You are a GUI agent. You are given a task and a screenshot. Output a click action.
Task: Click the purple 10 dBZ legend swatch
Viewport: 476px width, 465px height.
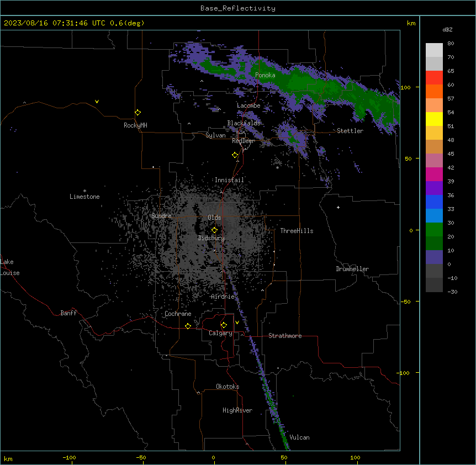(x=434, y=257)
